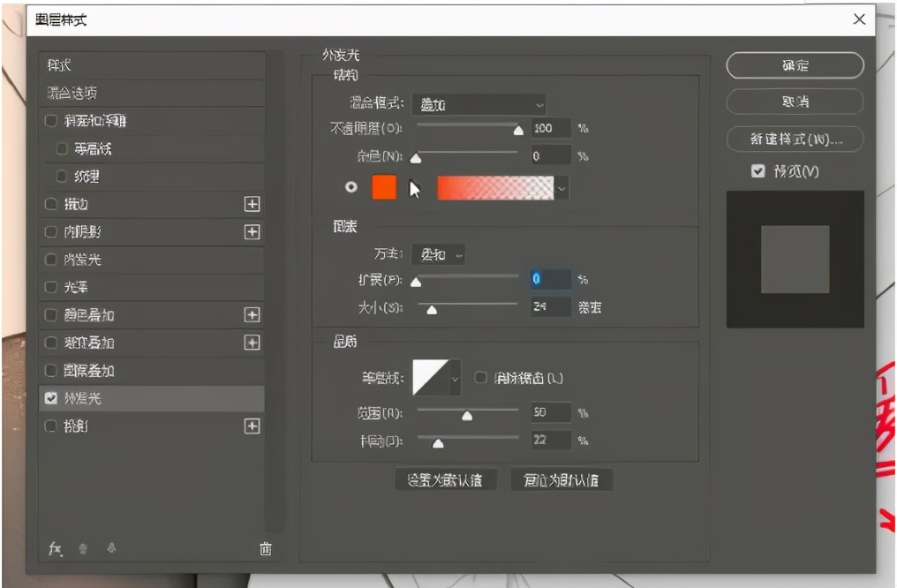
Task: Expand the 等高线 contour picker dropdown
Action: (x=456, y=379)
